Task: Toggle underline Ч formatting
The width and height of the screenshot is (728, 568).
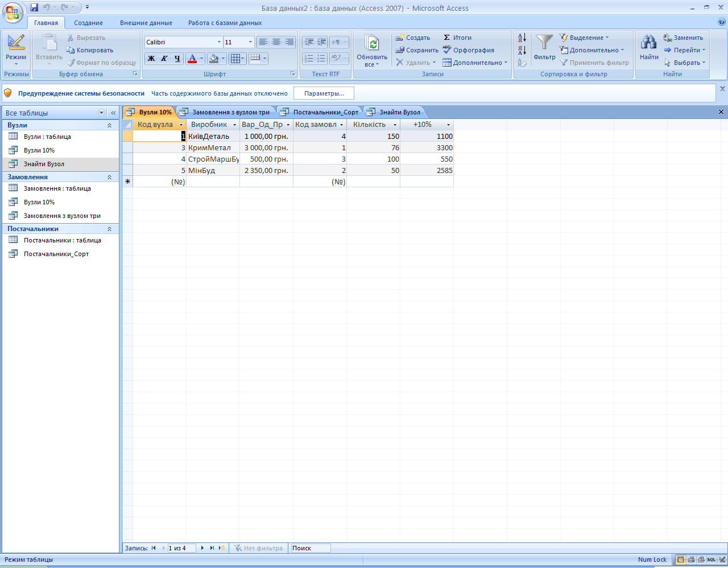Action: pos(177,58)
